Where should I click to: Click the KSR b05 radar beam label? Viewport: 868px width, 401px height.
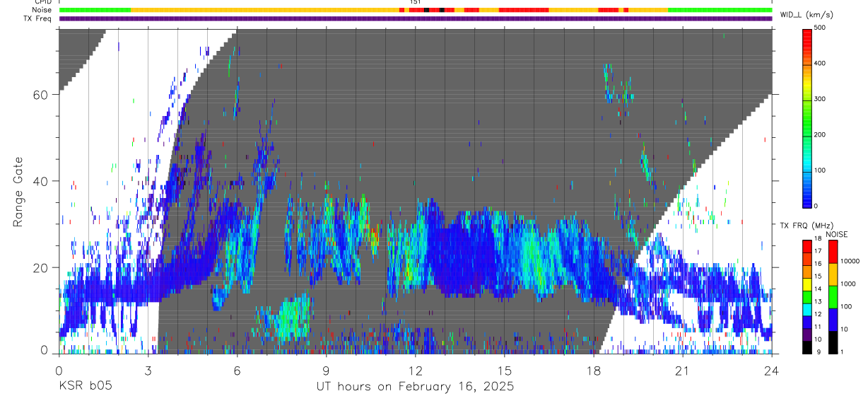coord(84,387)
